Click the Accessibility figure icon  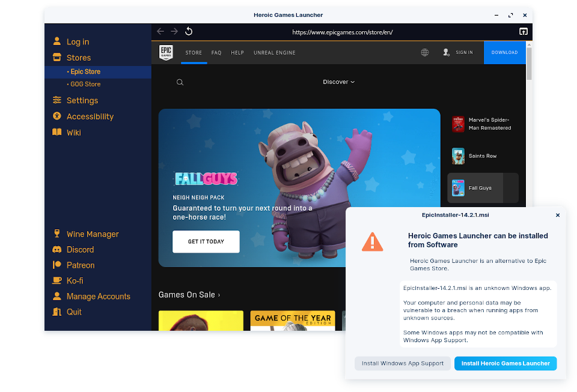pyautogui.click(x=56, y=116)
